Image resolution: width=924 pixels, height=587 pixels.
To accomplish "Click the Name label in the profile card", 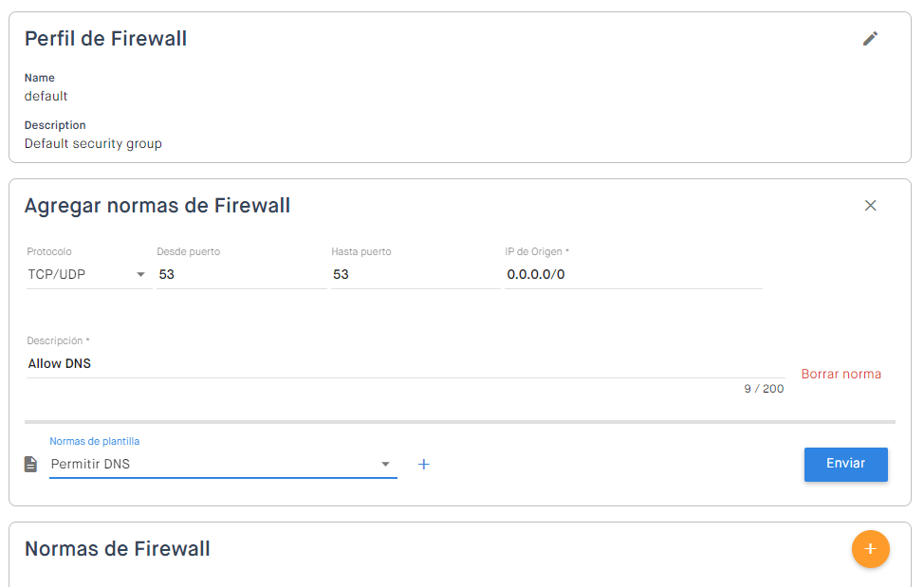I will pyautogui.click(x=40, y=78).
